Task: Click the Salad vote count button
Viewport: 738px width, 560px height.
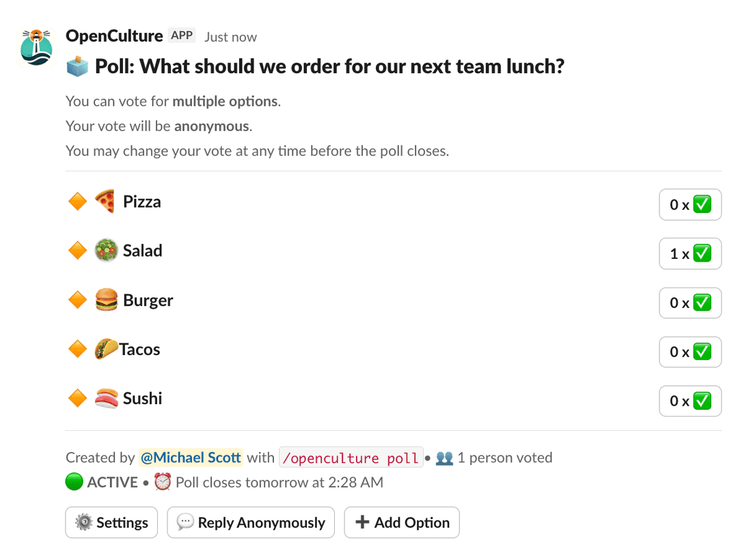Action: pyautogui.click(x=690, y=253)
